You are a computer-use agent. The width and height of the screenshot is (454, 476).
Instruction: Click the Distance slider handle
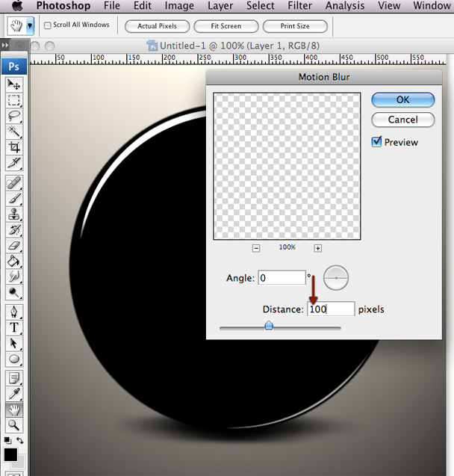click(x=269, y=325)
